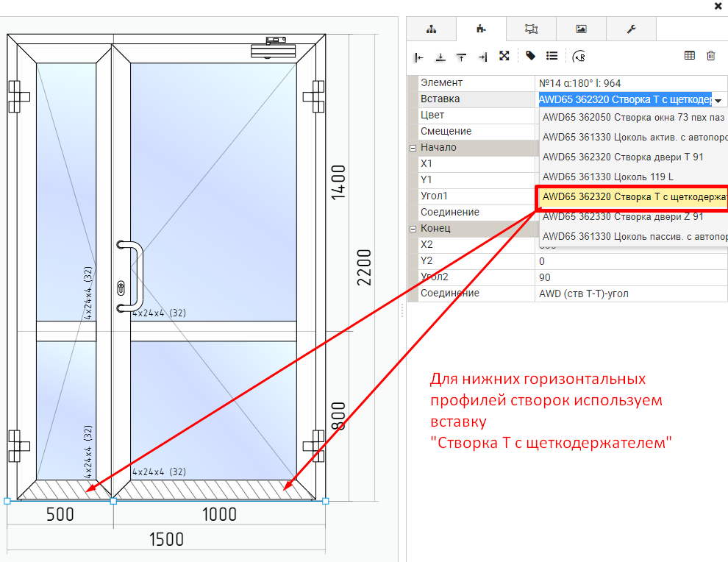Choose 'AWD65 361330 Цоколь 119 L'
Image resolution: width=728 pixels, height=562 pixels.
(633, 177)
